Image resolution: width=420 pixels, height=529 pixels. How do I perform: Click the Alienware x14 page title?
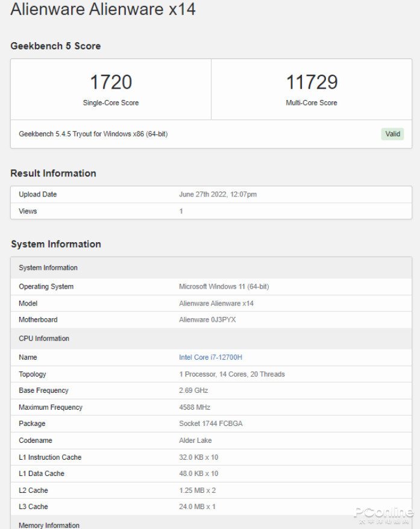coord(103,10)
